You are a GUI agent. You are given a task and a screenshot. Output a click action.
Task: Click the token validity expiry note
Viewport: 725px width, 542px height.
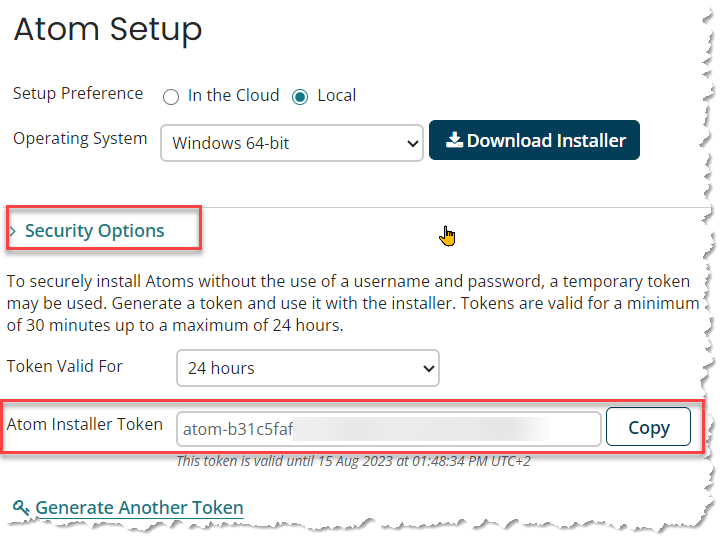click(x=353, y=461)
